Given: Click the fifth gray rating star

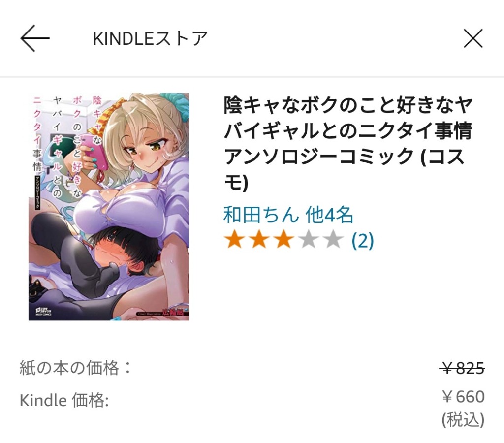Looking at the screenshot, I should (x=333, y=240).
